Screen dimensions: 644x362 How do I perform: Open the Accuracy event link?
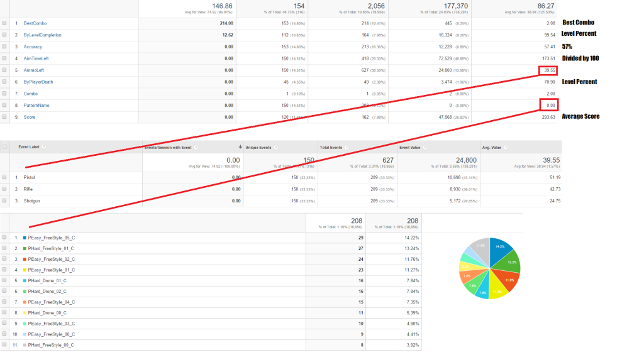pos(33,47)
